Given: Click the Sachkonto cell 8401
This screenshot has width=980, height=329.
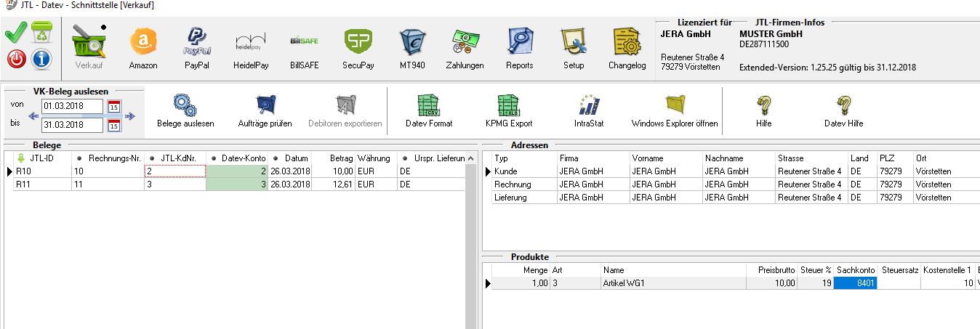Looking at the screenshot, I should click(x=856, y=283).
